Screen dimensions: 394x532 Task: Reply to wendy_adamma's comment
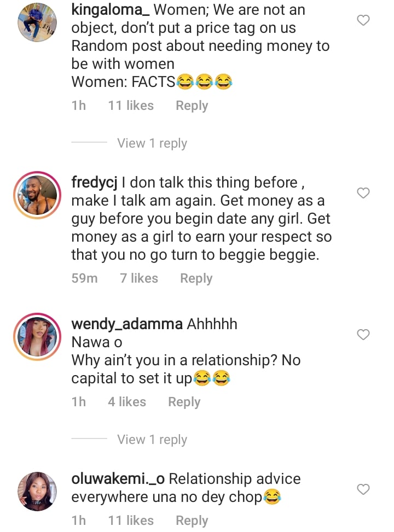(x=184, y=402)
